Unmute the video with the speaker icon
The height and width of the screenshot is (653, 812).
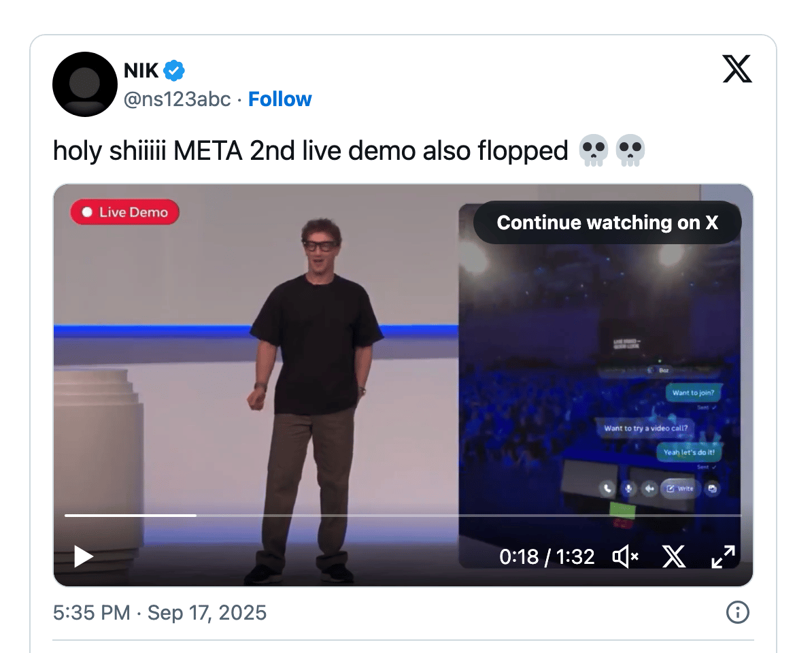pyautogui.click(x=625, y=556)
